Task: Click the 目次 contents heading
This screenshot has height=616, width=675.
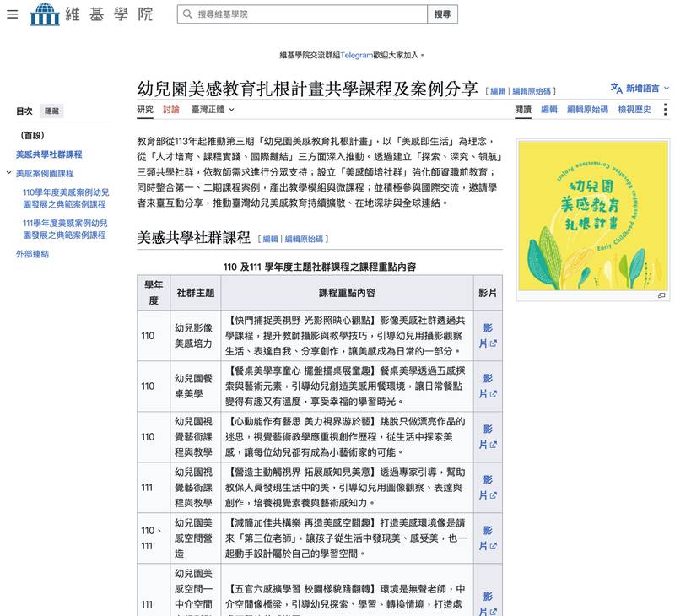Action: tap(24, 111)
